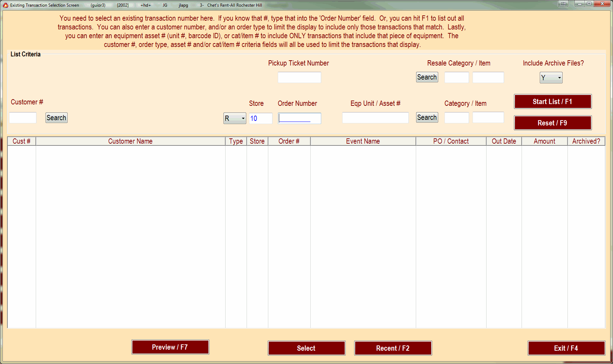Click the Order Number input field
The height and width of the screenshot is (364, 613).
(x=299, y=118)
